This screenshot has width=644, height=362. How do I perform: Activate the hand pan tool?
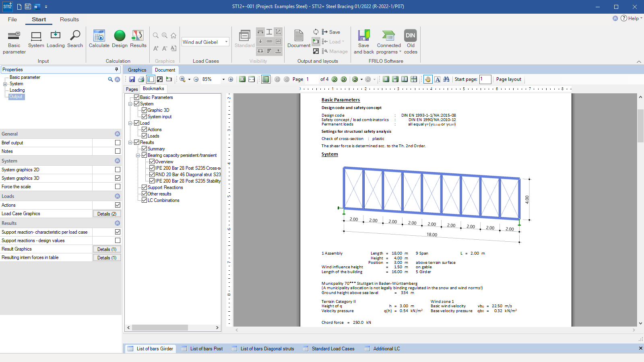(x=428, y=79)
